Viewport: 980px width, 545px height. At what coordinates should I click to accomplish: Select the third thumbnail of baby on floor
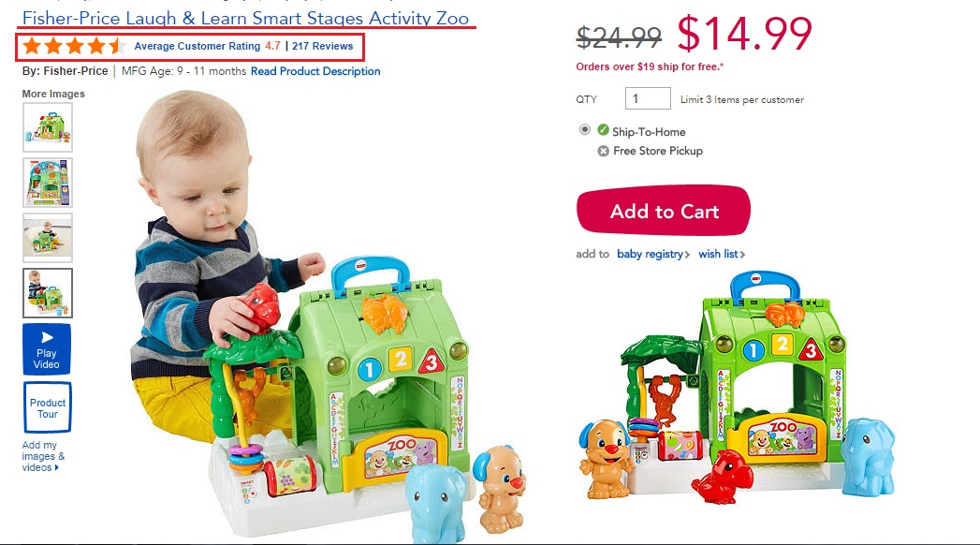pos(48,238)
